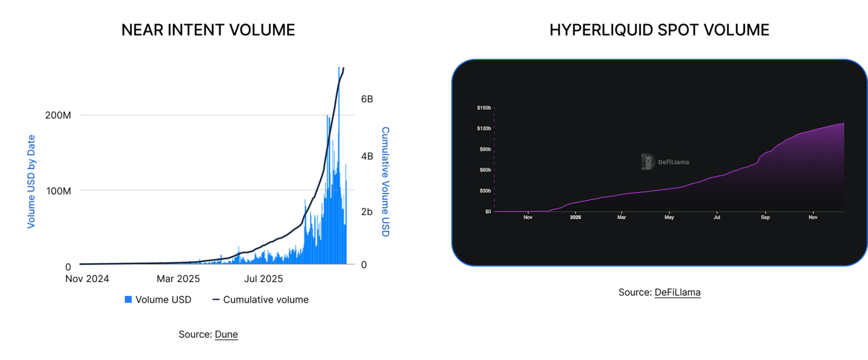Click the tallest blue volume bar
The image size is (868, 360).
[339, 151]
